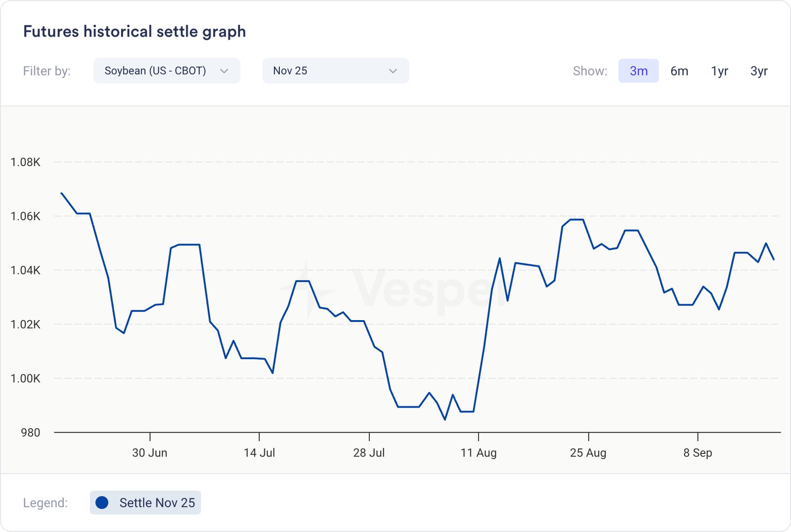791x532 pixels.
Task: Select the 3m time range
Action: coord(638,71)
